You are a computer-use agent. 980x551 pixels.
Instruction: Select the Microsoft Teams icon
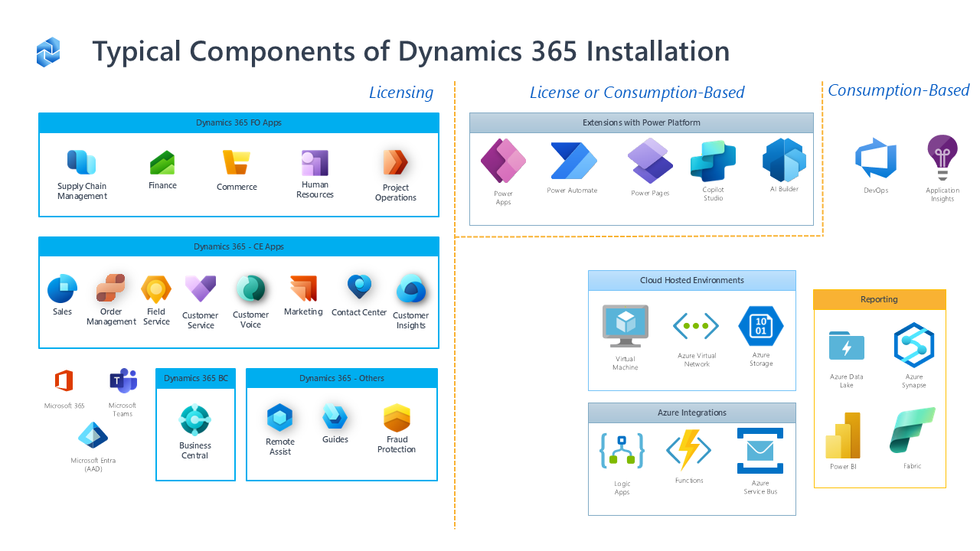[122, 381]
